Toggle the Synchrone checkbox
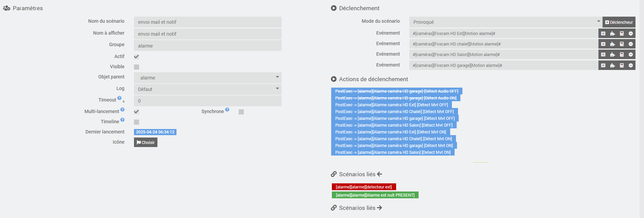Viewport: 644px width, 218px height. pos(241,112)
